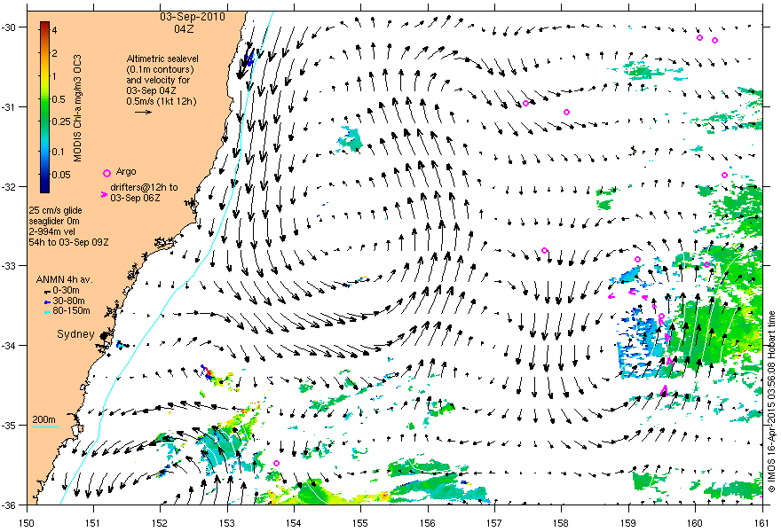Click the black Sydney location marker on the coast
The height and width of the screenshot is (532, 781).
pyautogui.click(x=105, y=336)
